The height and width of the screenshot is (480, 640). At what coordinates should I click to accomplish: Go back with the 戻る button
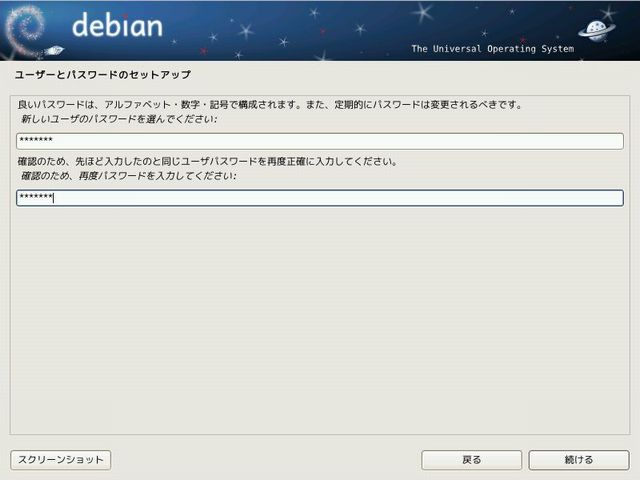472,460
